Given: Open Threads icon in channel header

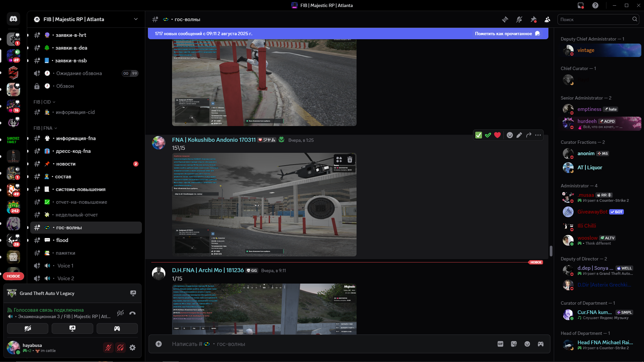Looking at the screenshot, I should [x=505, y=19].
